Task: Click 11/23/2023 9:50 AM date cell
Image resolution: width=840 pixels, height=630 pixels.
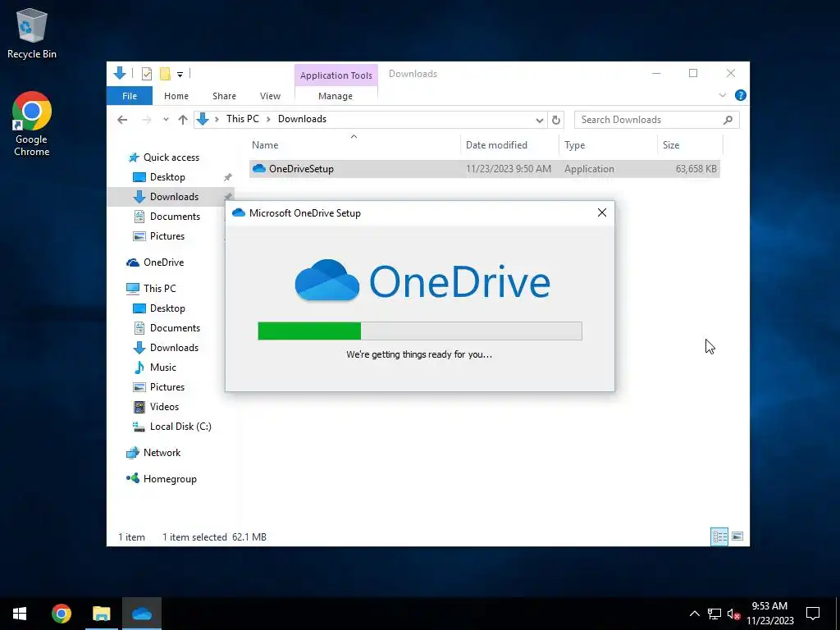Action: click(509, 169)
